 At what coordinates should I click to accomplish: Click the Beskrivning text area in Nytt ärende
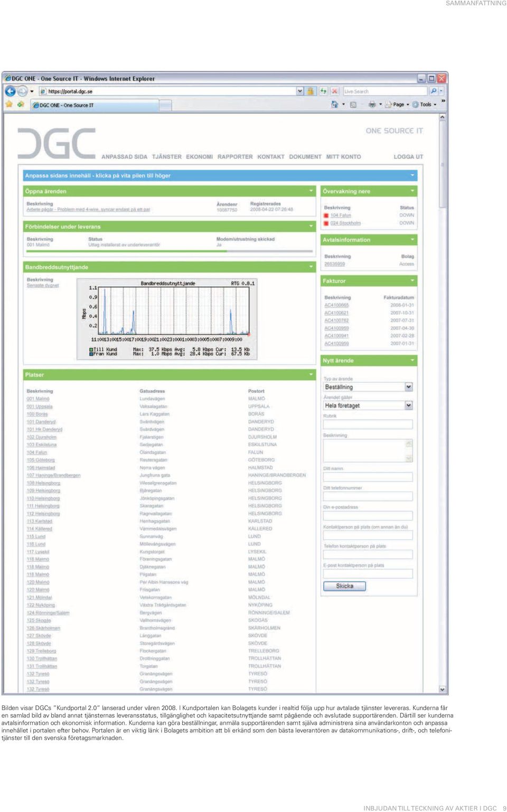click(368, 451)
